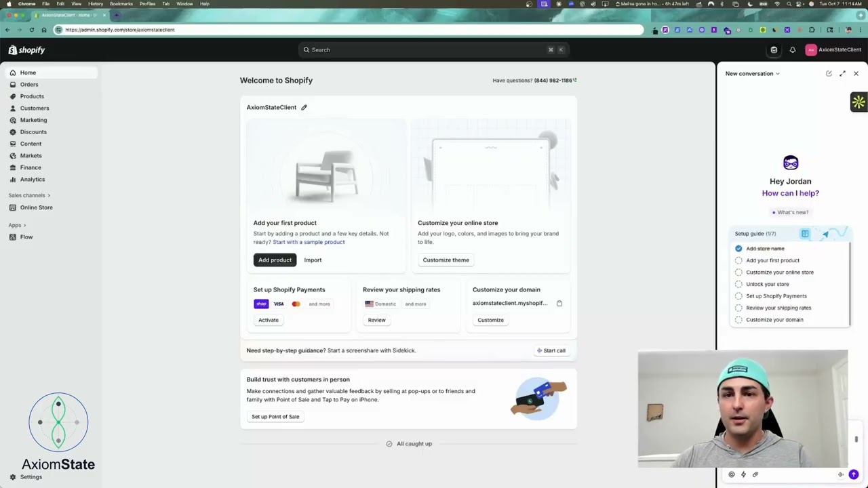
Task: Open the AxiomStateClient account menu
Action: coord(833,49)
